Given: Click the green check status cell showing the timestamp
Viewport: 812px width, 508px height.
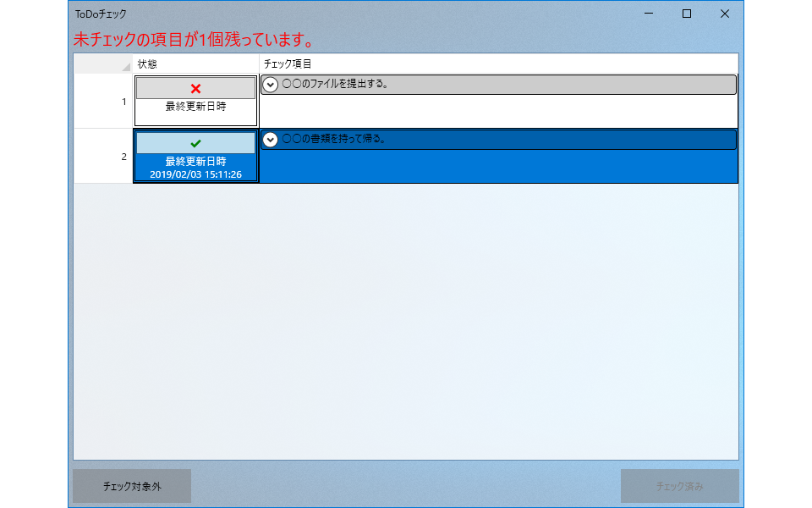Looking at the screenshot, I should pos(195,156).
